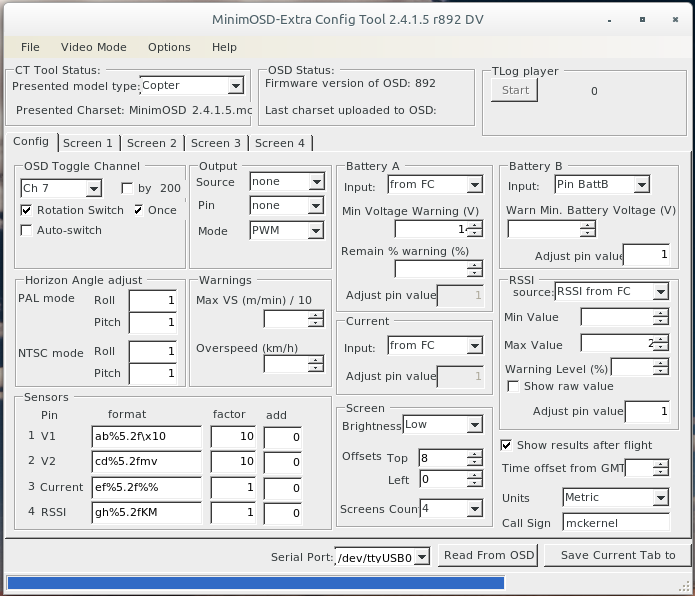Click the blue progress bar at bottom
This screenshot has height=596, width=695.
click(x=255, y=582)
